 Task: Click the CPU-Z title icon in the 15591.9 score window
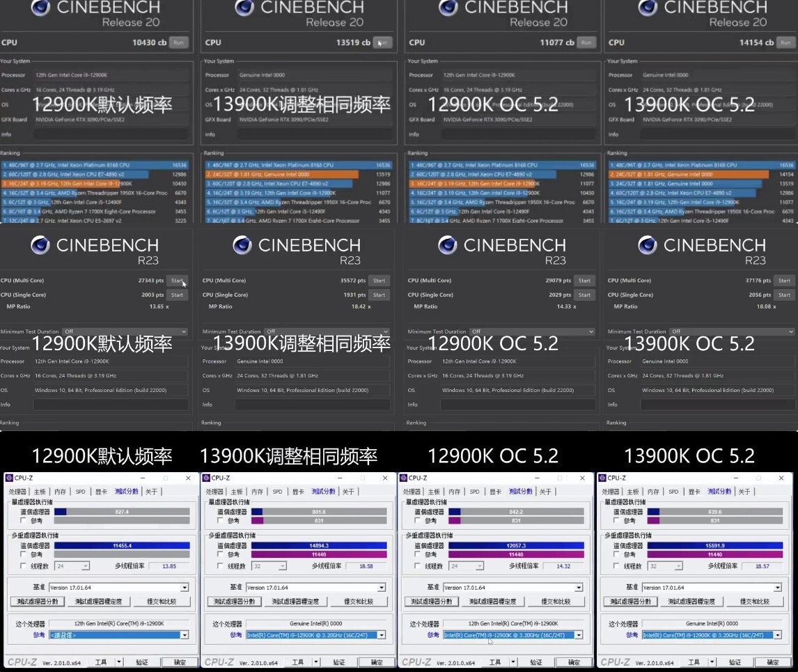(x=602, y=478)
